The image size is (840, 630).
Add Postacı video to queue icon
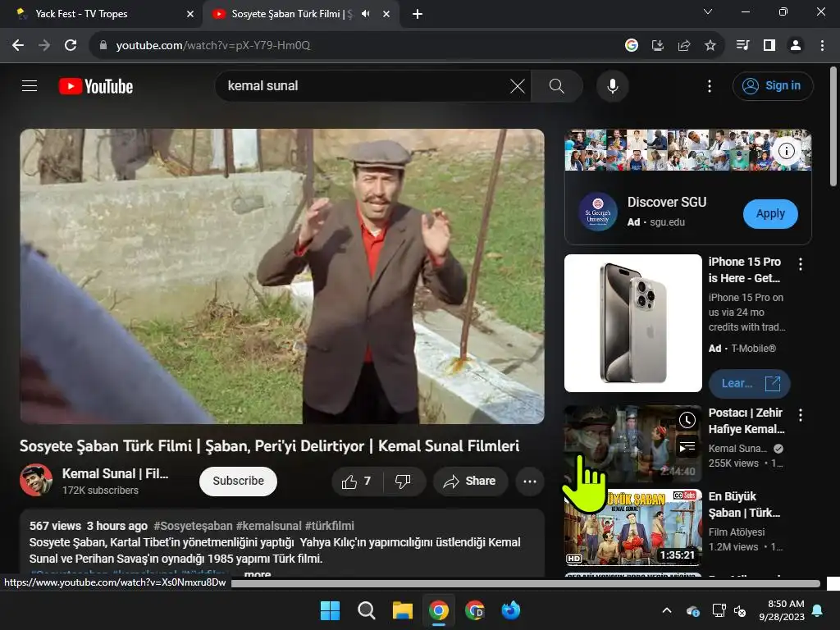tap(687, 446)
